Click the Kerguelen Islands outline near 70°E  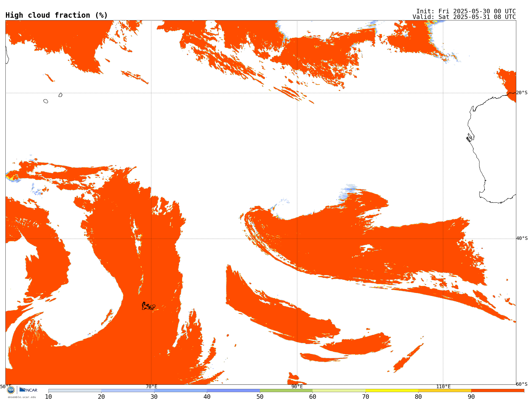click(x=149, y=306)
